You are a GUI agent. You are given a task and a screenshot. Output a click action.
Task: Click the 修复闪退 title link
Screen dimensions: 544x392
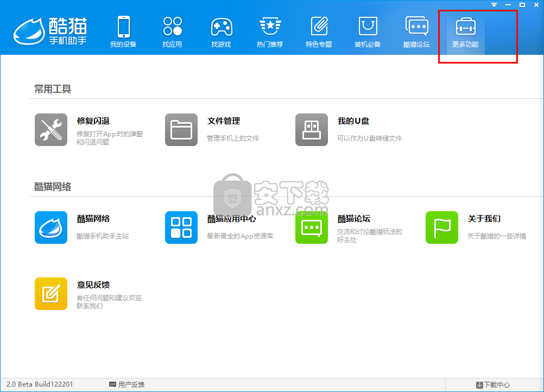93,121
